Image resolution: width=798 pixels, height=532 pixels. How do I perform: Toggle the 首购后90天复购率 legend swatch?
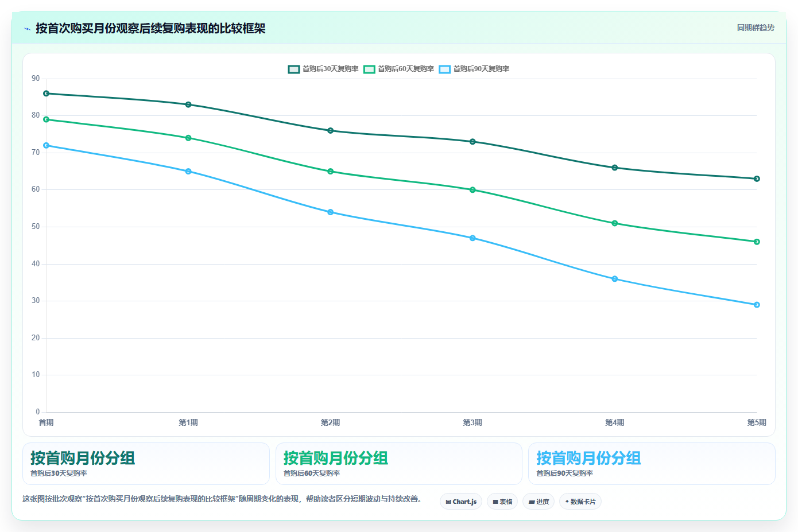[x=445, y=69]
